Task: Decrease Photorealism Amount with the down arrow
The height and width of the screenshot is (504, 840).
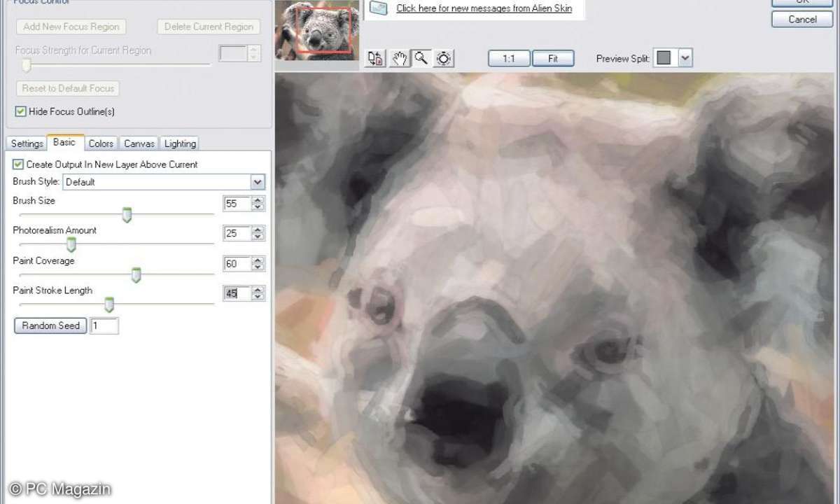Action: click(x=258, y=237)
